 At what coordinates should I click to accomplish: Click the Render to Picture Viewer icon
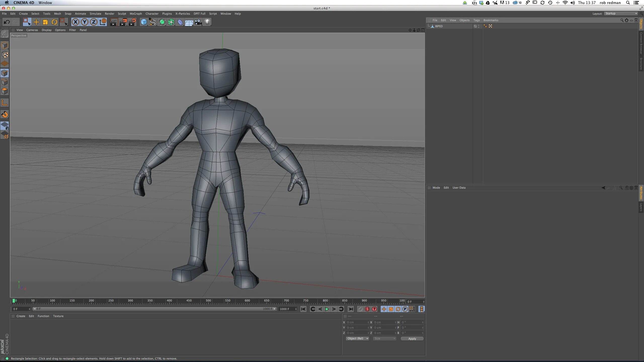pyautogui.click(x=123, y=22)
